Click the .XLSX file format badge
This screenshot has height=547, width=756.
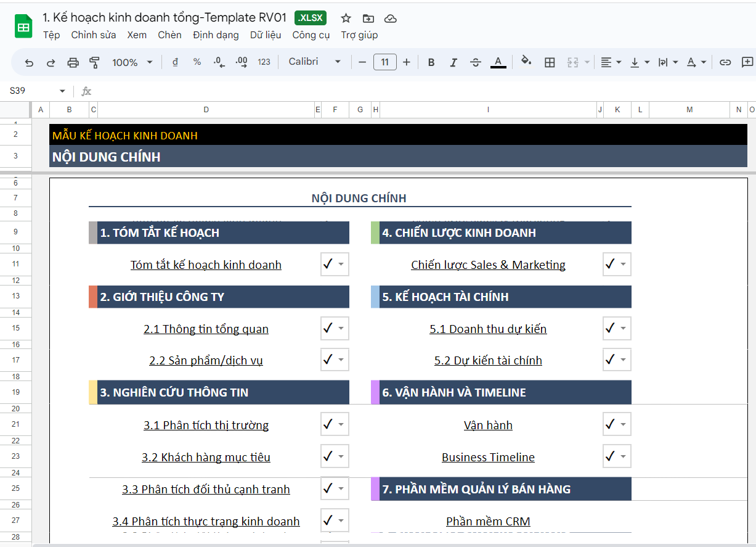(x=311, y=18)
